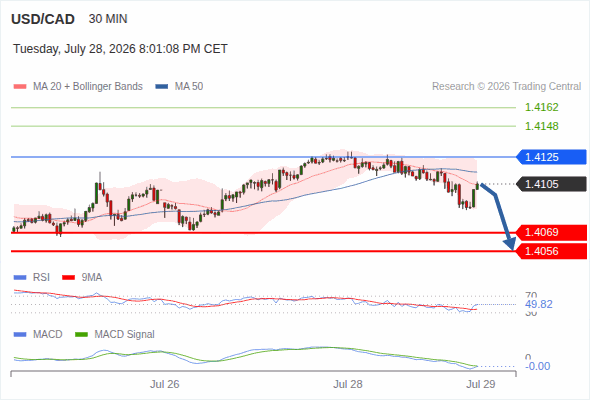Click the MACD Signal green swatch

(x=81, y=335)
